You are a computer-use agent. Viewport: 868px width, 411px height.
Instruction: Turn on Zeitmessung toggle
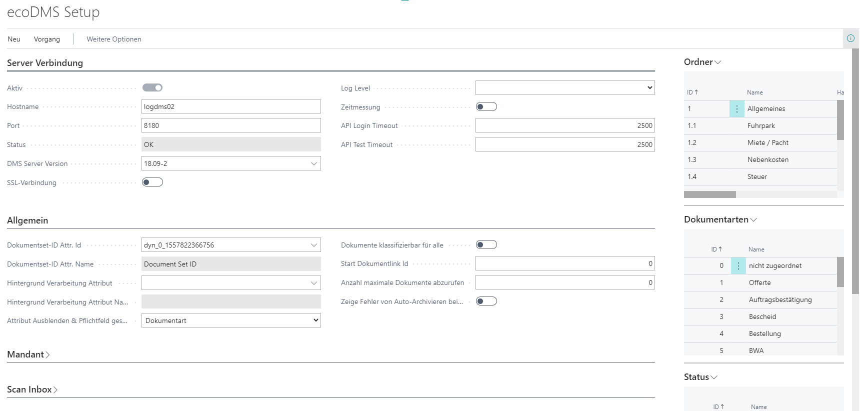(486, 106)
